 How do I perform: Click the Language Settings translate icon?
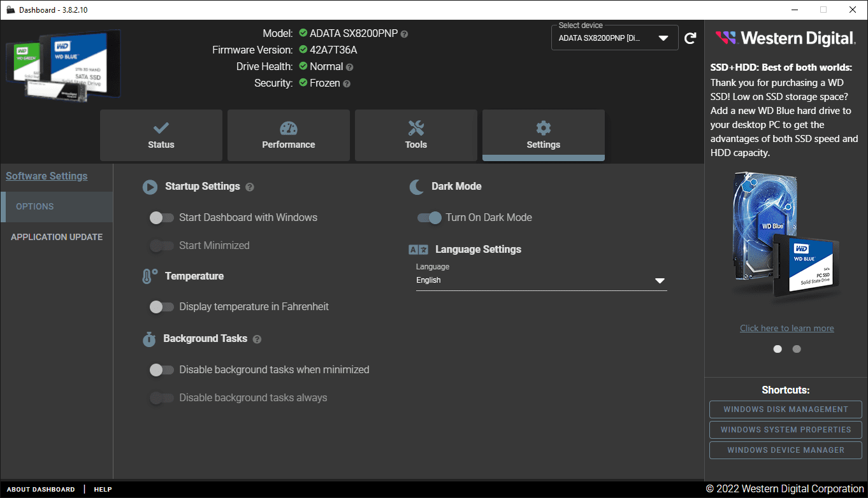(x=418, y=250)
